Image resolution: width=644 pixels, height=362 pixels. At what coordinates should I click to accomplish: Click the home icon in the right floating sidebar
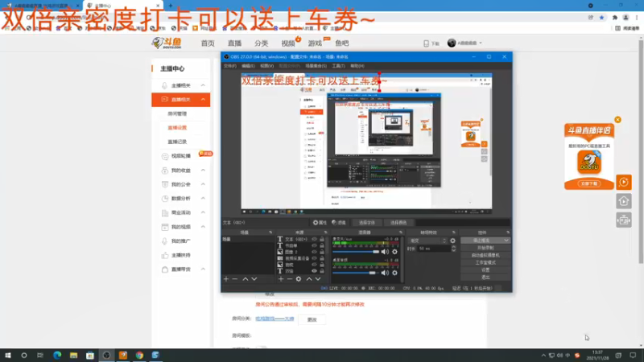[623, 201]
